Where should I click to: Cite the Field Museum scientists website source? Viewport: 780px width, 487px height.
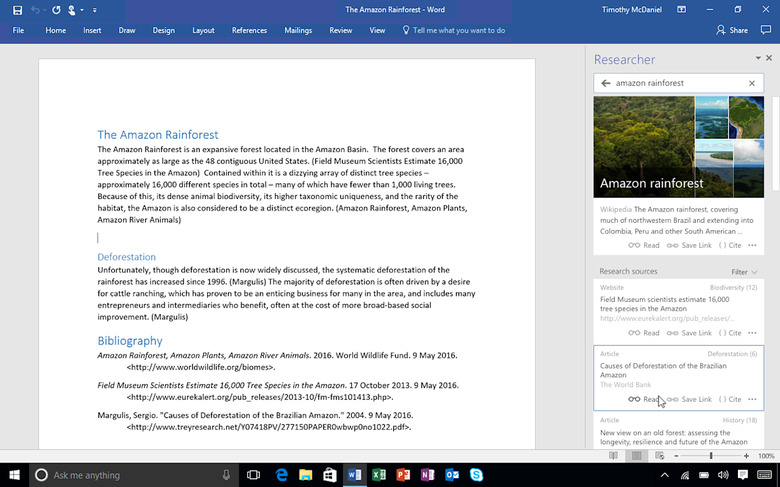[x=729, y=333]
